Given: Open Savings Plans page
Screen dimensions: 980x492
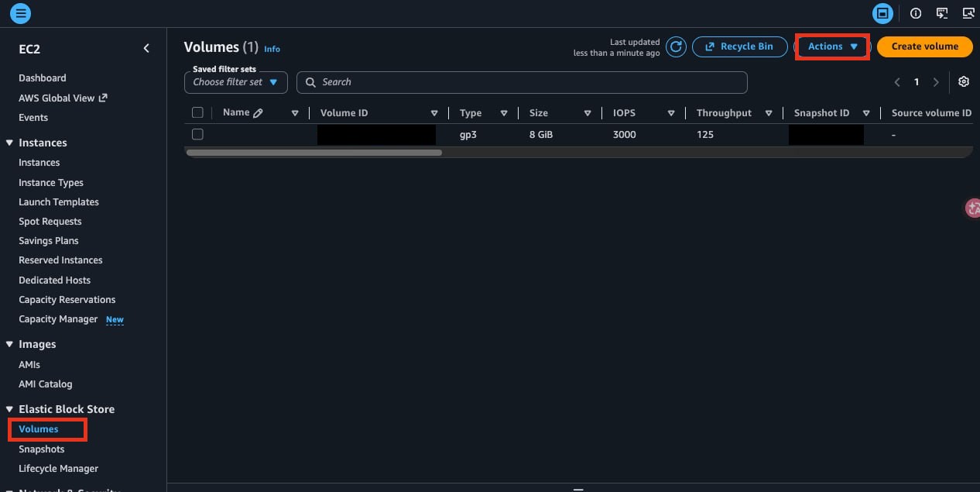Looking at the screenshot, I should pyautogui.click(x=49, y=241).
